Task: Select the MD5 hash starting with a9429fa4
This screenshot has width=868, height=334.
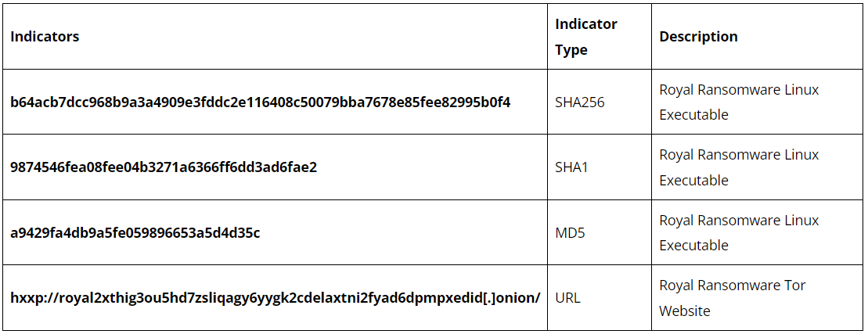Action: pyautogui.click(x=135, y=232)
